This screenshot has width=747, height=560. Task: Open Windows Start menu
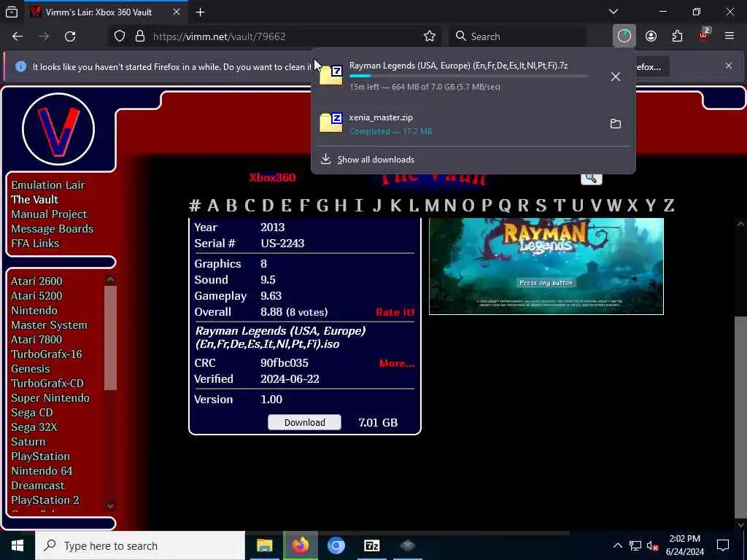(x=18, y=545)
